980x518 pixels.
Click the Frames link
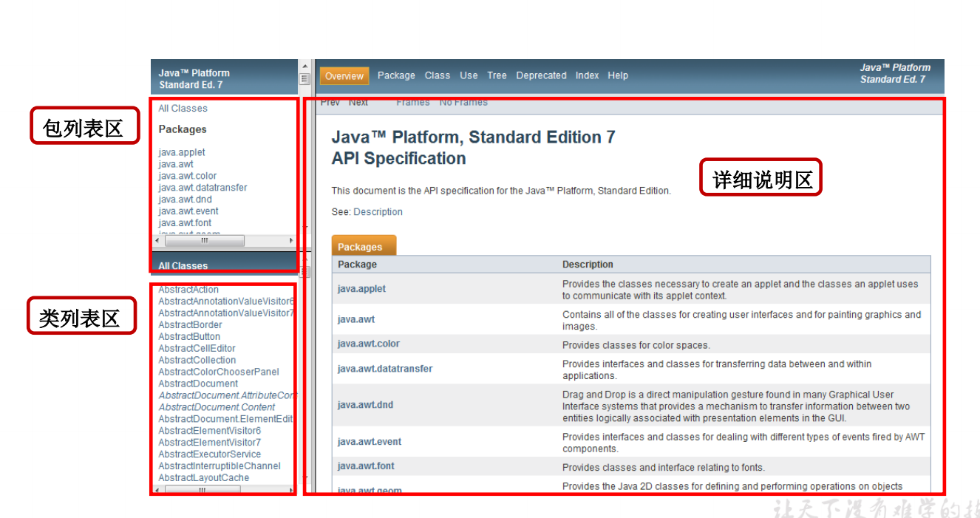412,103
